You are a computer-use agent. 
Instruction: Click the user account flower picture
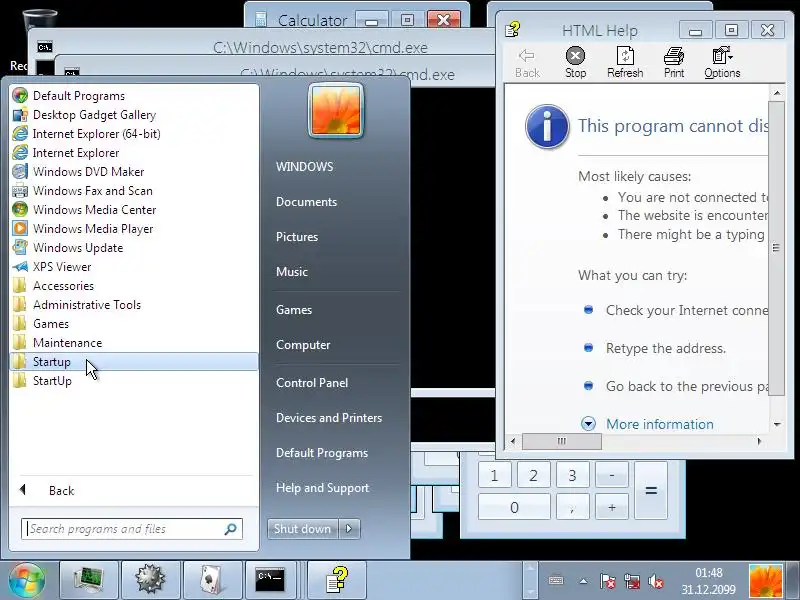[x=336, y=111]
